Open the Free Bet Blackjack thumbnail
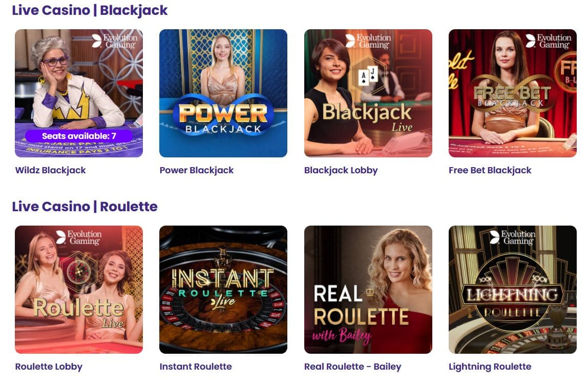588x384 pixels. pos(512,93)
